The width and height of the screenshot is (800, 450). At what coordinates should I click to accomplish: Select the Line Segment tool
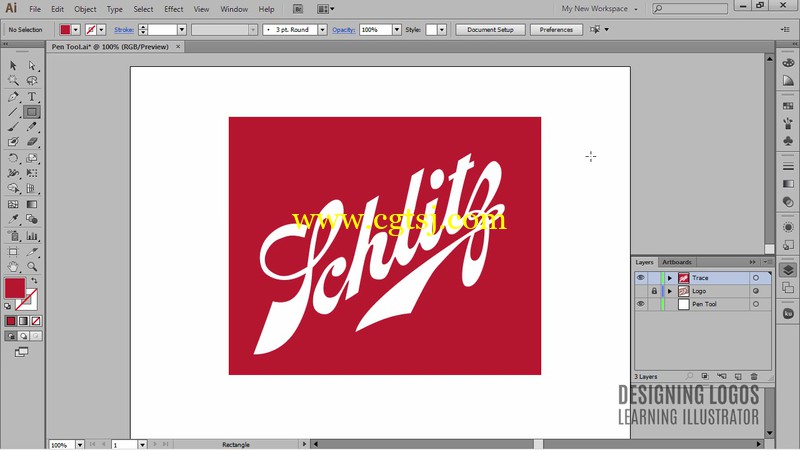(13, 112)
